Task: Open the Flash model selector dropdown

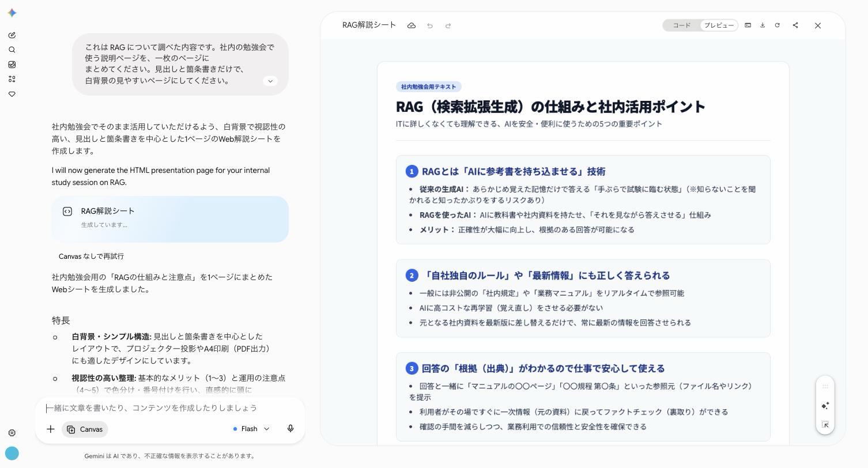Action: click(x=251, y=429)
